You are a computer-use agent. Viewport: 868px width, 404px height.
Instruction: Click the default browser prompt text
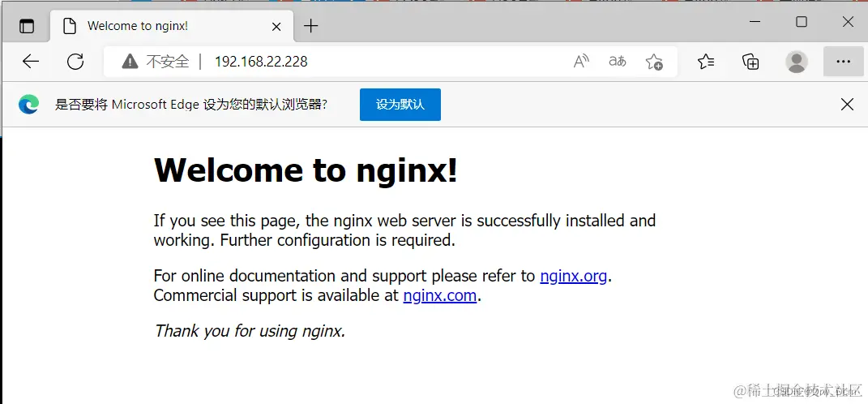[191, 104]
